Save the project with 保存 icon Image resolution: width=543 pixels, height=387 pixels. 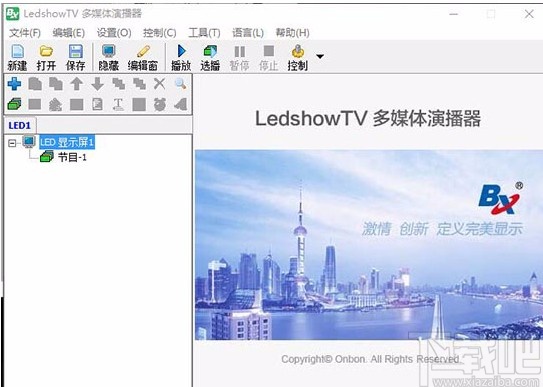click(x=75, y=57)
